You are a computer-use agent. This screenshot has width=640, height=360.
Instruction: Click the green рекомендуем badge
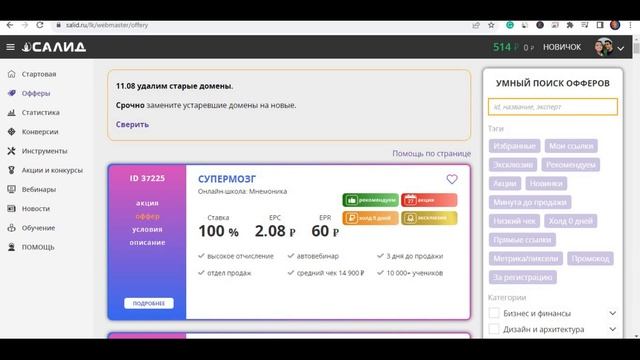(371, 200)
